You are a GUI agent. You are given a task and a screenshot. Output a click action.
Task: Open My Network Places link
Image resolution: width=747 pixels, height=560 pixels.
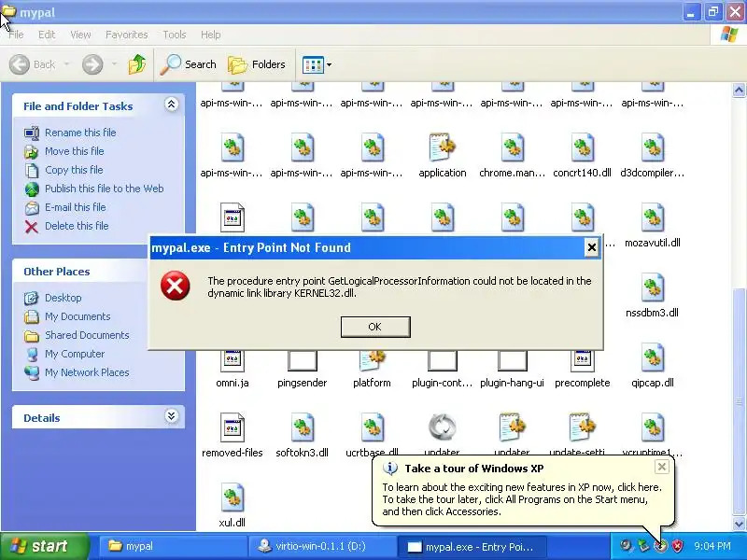87,372
